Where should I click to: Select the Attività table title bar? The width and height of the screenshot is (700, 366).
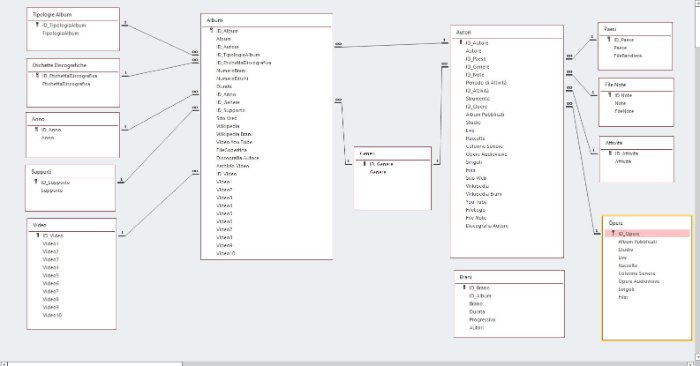pyautogui.click(x=636, y=143)
